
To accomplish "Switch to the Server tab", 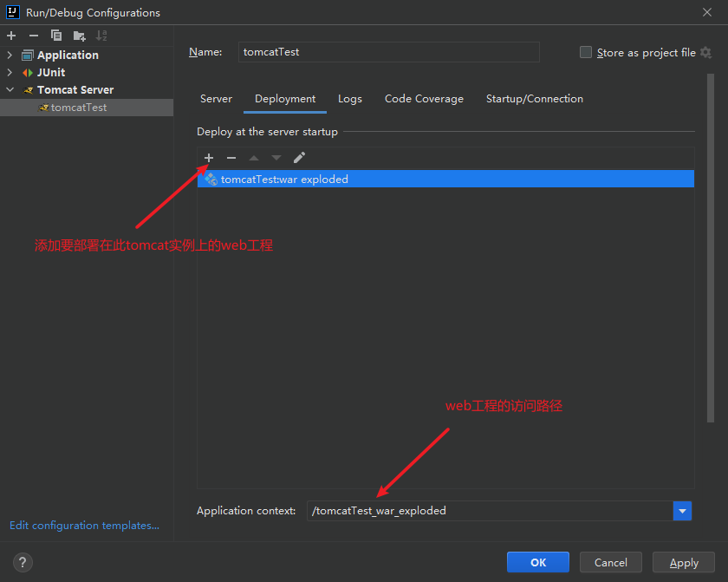I will tap(216, 99).
